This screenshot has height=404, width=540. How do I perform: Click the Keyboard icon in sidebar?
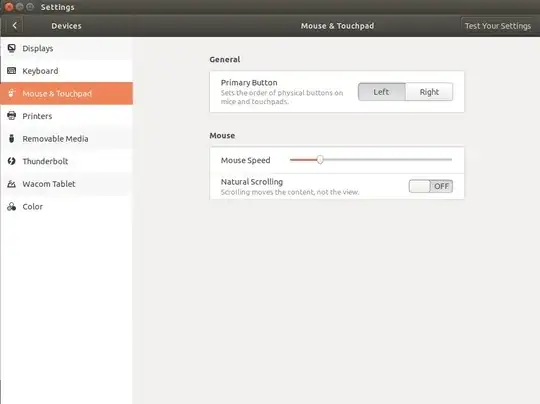pos(11,71)
